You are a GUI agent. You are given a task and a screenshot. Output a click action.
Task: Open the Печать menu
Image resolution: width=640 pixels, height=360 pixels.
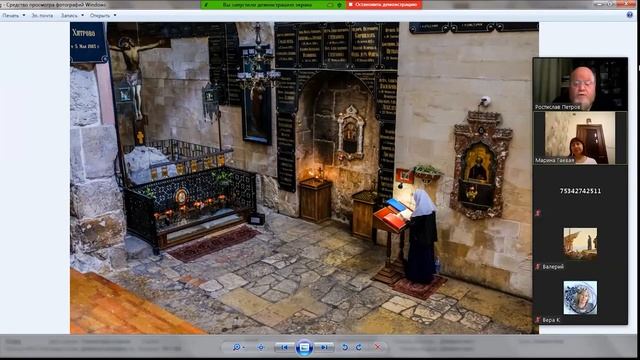[13, 16]
